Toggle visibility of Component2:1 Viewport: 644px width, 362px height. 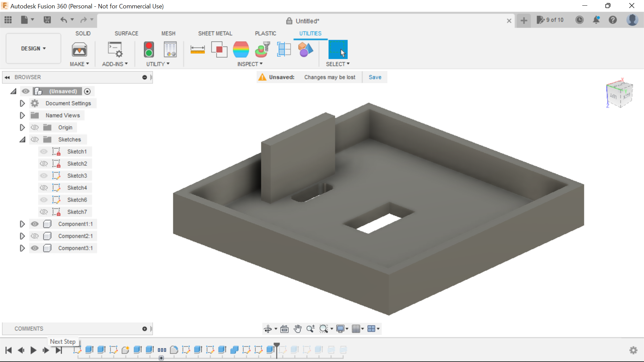35,236
